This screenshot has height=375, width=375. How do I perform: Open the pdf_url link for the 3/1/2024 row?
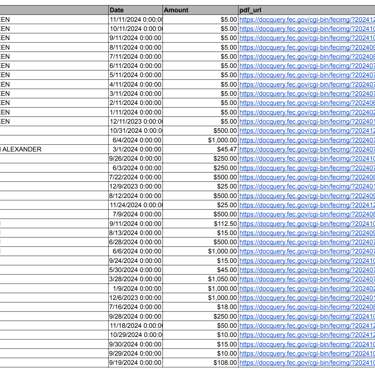point(307,149)
